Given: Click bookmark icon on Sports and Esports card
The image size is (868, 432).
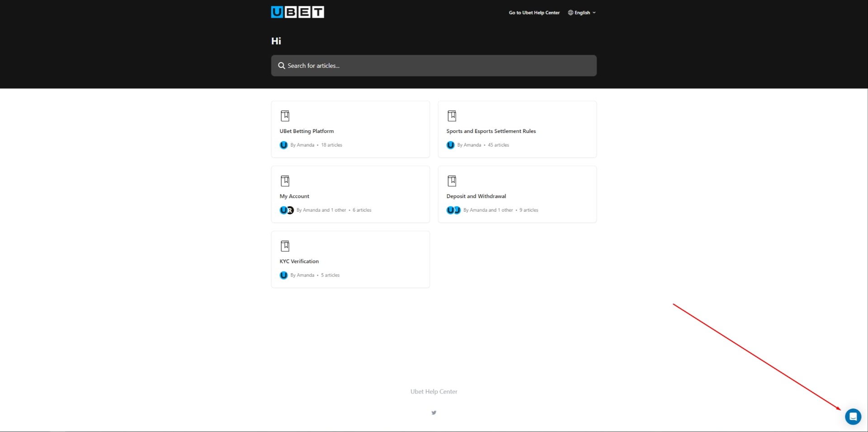Looking at the screenshot, I should (452, 116).
